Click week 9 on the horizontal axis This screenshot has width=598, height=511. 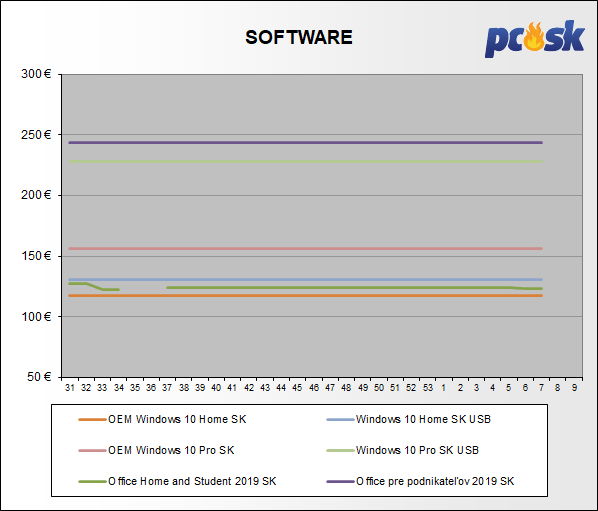point(574,388)
